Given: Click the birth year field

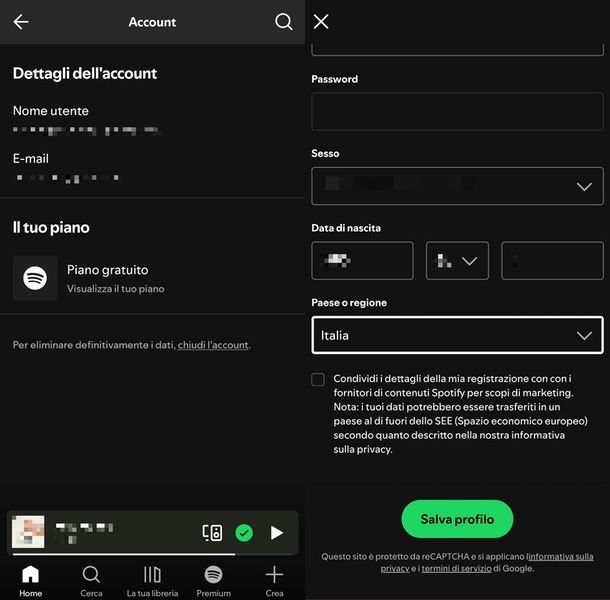Looking at the screenshot, I should click(x=552, y=260).
